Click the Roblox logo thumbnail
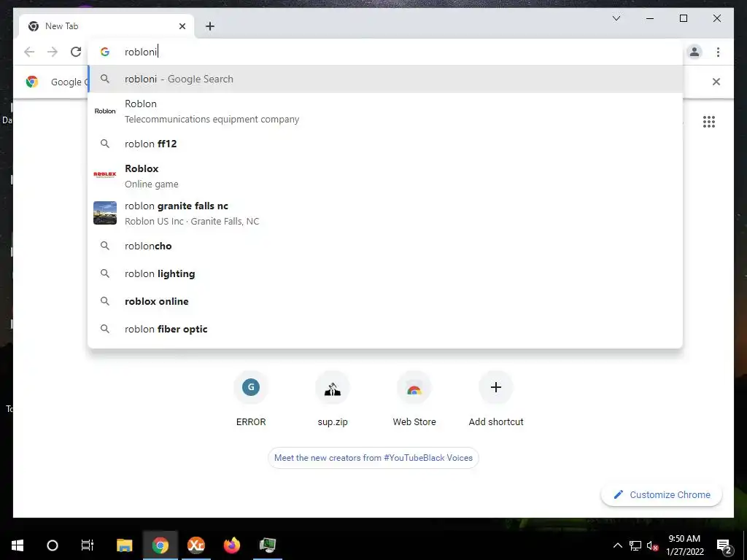Viewport: 747px width, 560px height. coord(105,175)
